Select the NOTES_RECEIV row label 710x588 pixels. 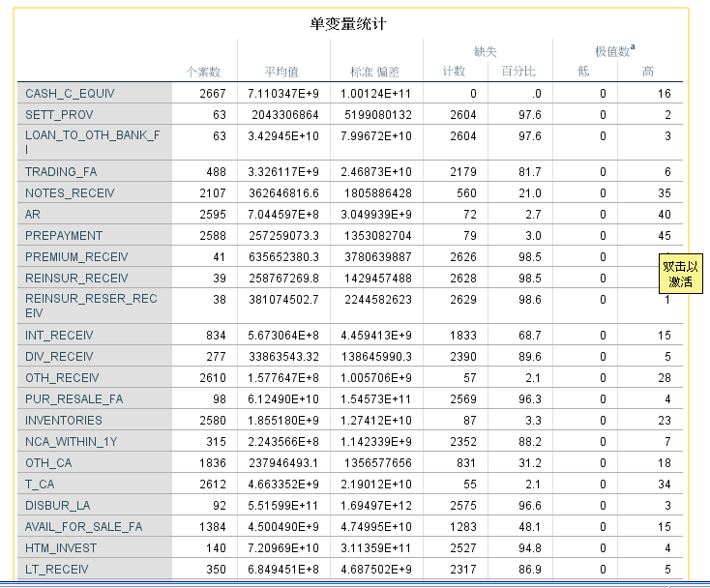coord(70,192)
